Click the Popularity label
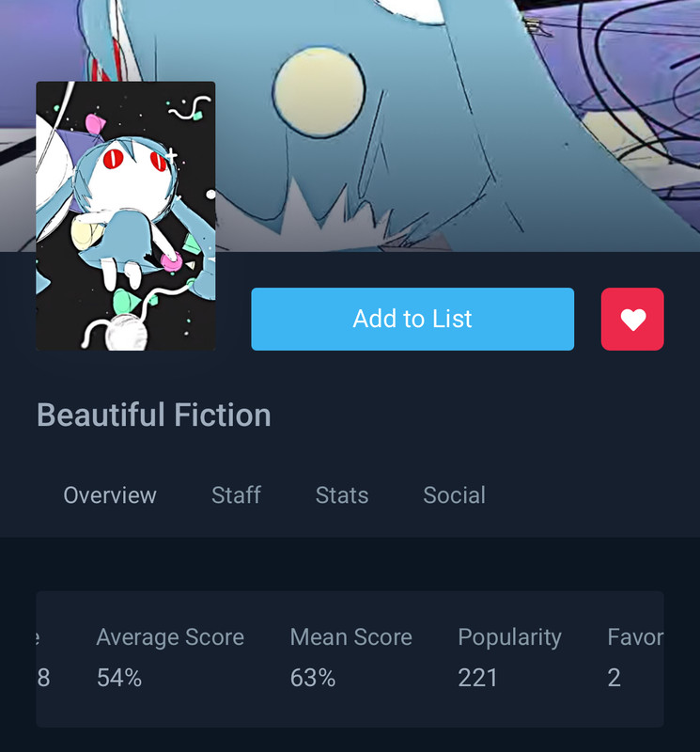Viewport: 700px width, 752px height. [509, 638]
